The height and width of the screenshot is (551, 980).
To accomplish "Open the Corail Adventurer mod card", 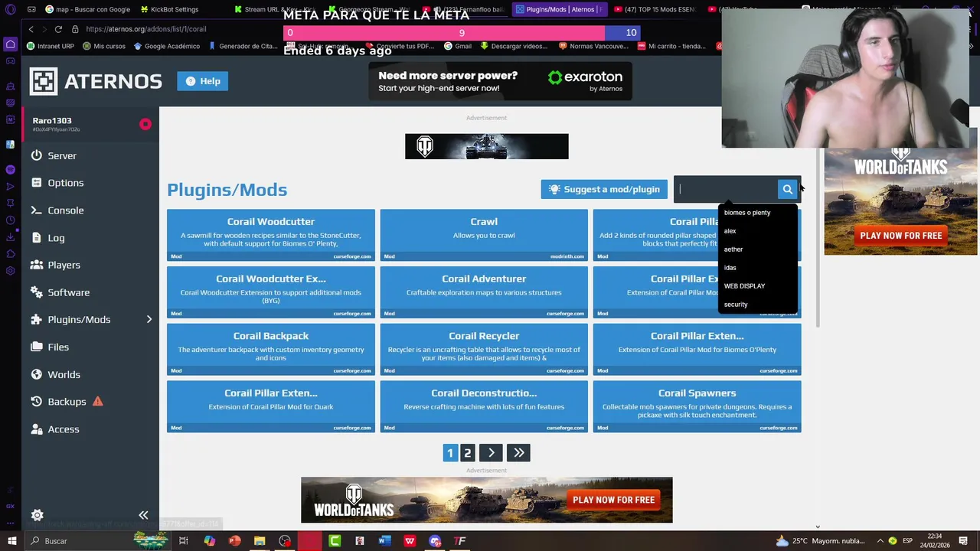I will tap(484, 292).
